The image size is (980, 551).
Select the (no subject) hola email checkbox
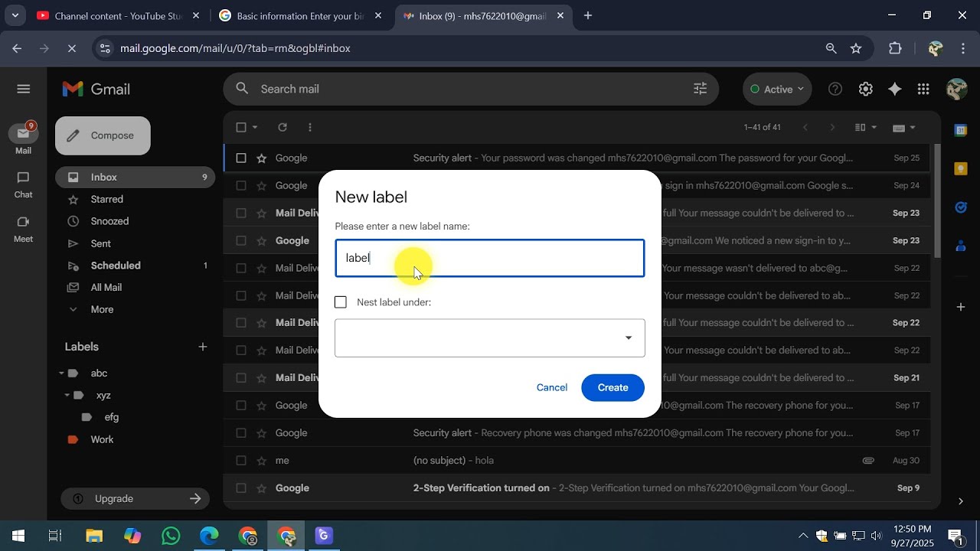tap(241, 461)
